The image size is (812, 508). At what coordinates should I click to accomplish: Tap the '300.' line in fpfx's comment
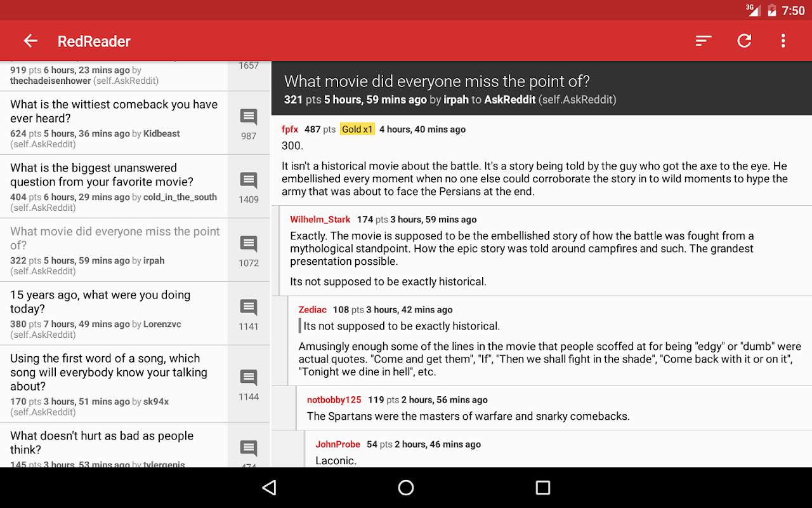292,145
